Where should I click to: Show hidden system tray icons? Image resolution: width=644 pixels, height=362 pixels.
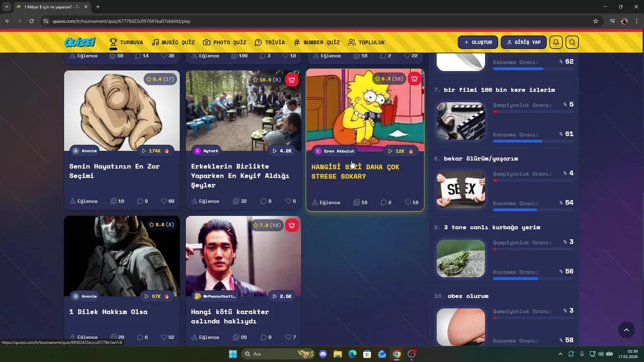tap(560, 354)
